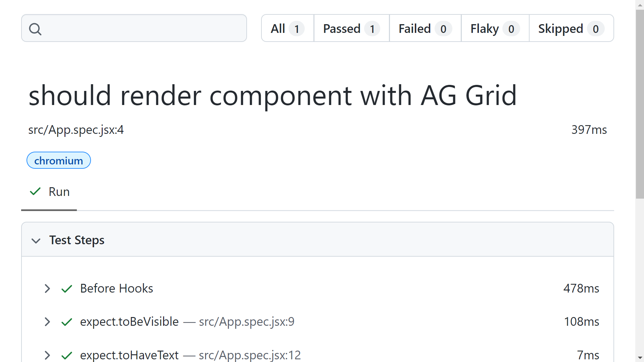Expand the expect.toHaveText step
The height and width of the screenshot is (362, 644).
point(47,355)
